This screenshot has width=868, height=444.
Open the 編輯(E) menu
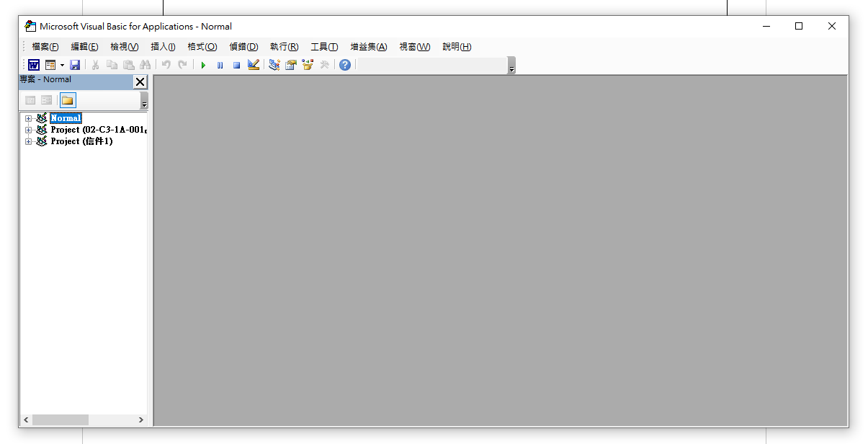pyautogui.click(x=84, y=47)
